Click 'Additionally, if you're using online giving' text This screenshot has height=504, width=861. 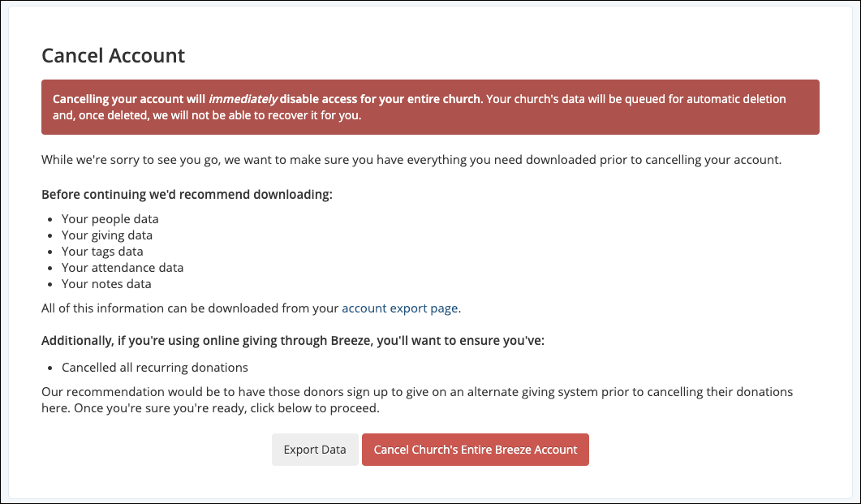point(293,340)
